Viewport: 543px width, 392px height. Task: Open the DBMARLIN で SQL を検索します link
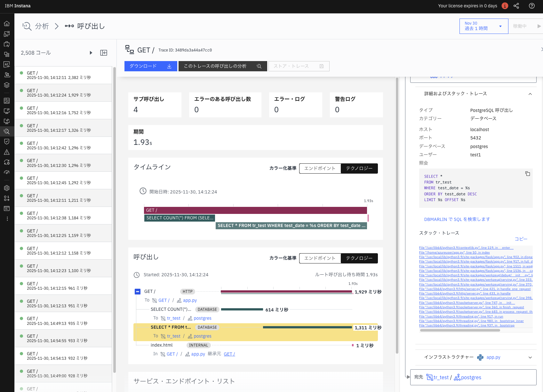[x=457, y=219]
